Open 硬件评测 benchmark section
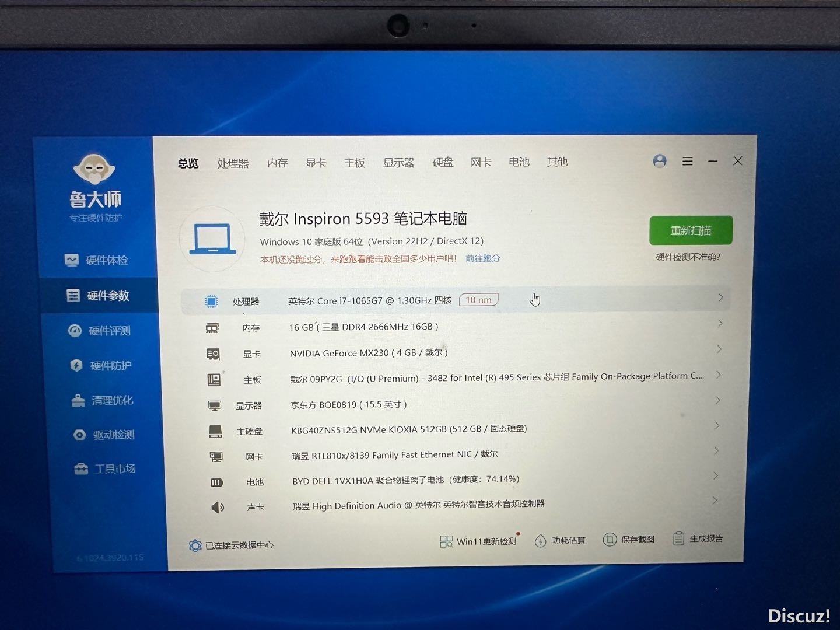The height and width of the screenshot is (630, 840). coord(99,331)
